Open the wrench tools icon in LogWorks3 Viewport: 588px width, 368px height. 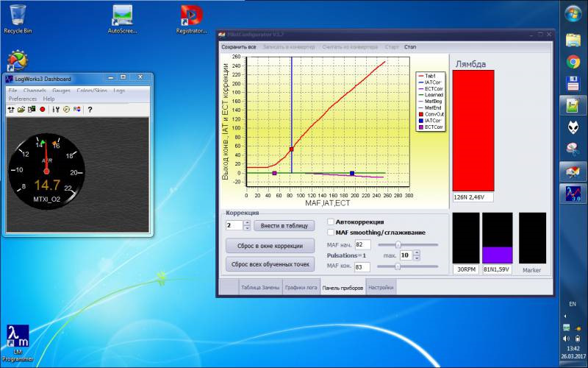[x=56, y=109]
